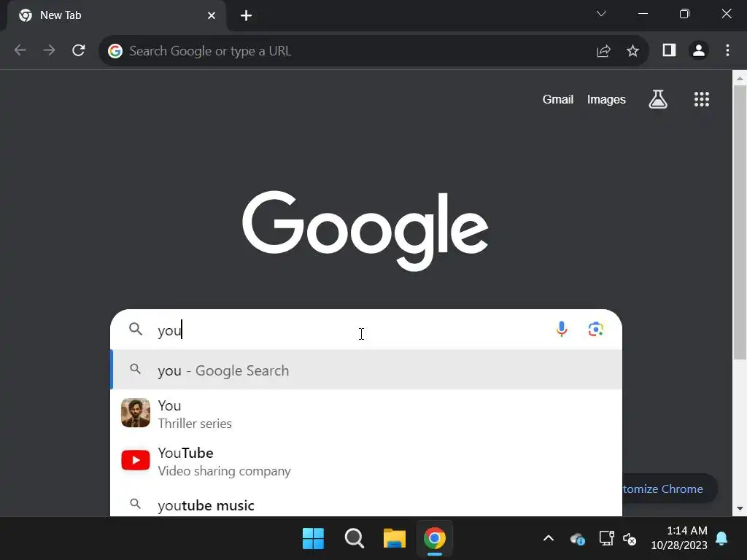Open Search Labs flask icon
The height and width of the screenshot is (560, 747).
pyautogui.click(x=658, y=99)
